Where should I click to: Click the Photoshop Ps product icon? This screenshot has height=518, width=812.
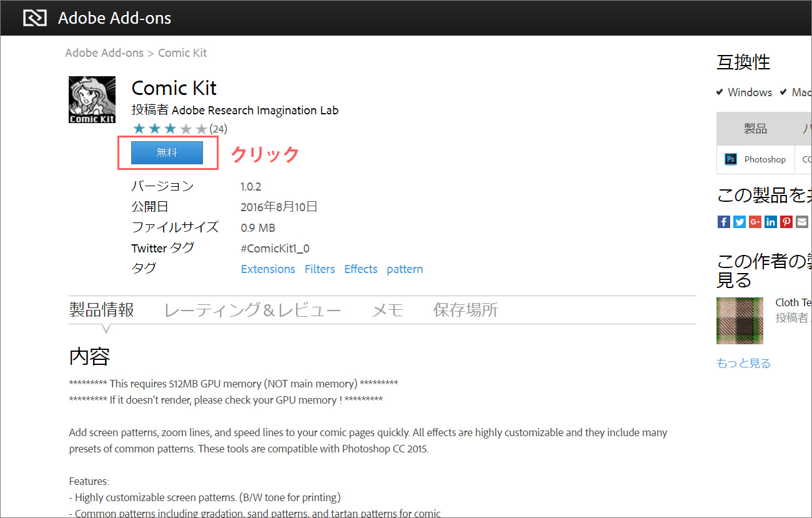coord(730,159)
